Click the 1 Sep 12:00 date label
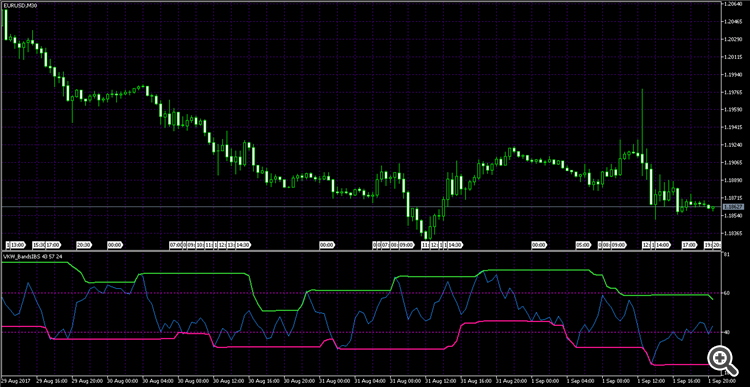The image size is (750, 387). (651, 382)
